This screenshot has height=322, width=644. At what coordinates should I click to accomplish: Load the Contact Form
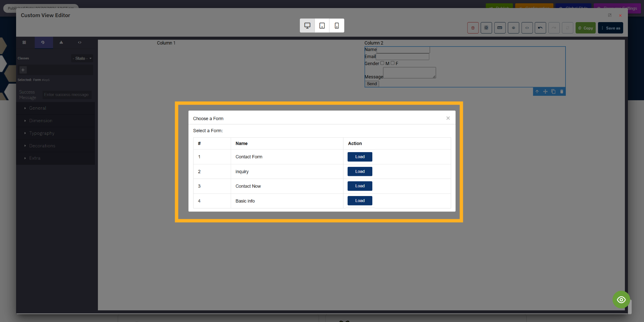360,156
